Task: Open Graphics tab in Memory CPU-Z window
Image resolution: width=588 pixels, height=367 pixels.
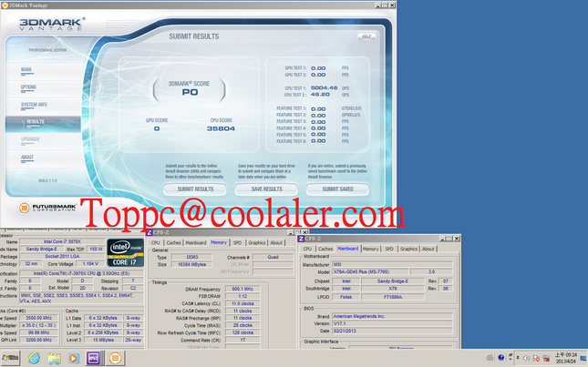Action: pyautogui.click(x=257, y=242)
